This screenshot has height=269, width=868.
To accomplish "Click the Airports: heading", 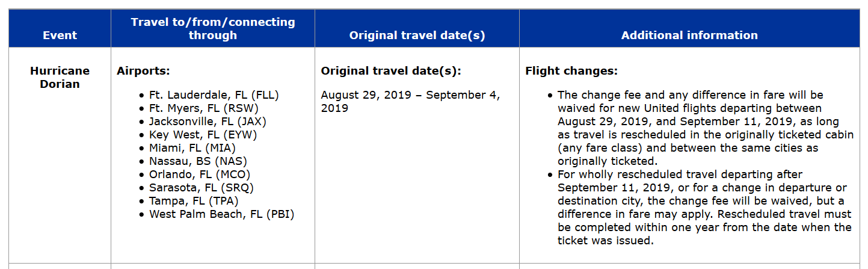I will 143,71.
